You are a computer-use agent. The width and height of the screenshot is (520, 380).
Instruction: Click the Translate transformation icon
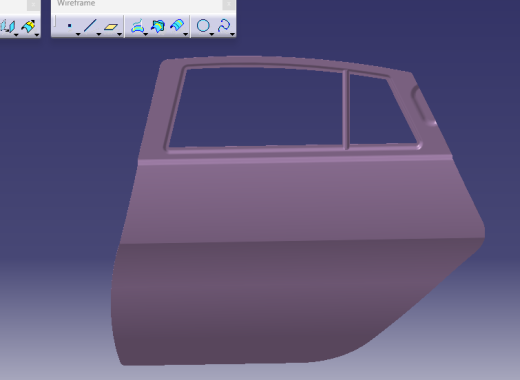8,26
